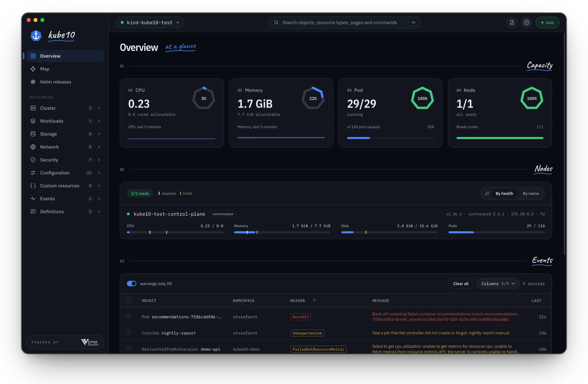Click the Workloads layers icon

(33, 121)
